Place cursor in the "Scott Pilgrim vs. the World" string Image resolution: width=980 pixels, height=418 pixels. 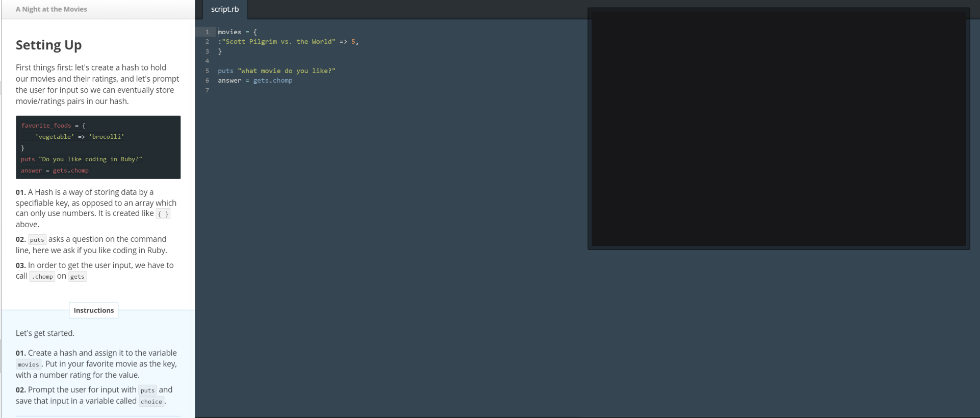click(x=278, y=42)
